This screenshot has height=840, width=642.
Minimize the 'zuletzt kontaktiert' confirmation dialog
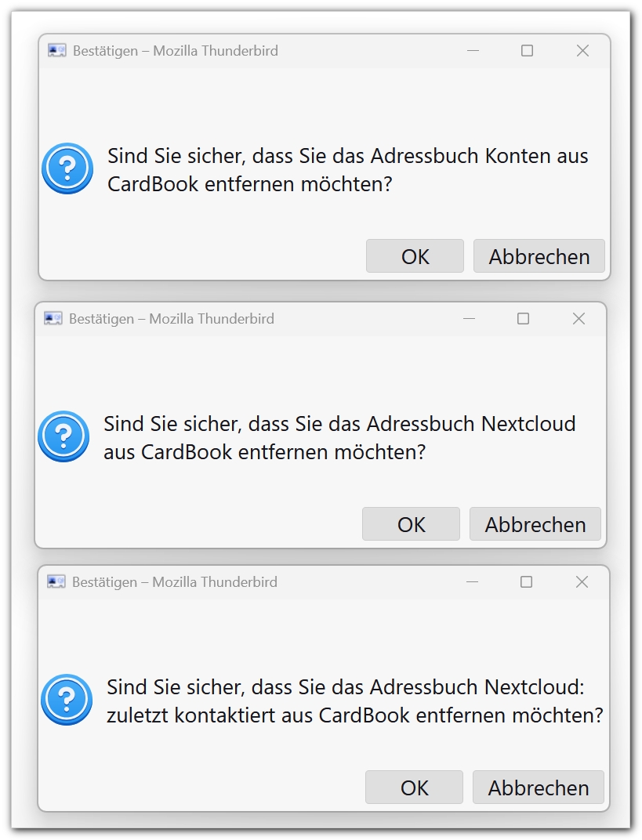[472, 582]
